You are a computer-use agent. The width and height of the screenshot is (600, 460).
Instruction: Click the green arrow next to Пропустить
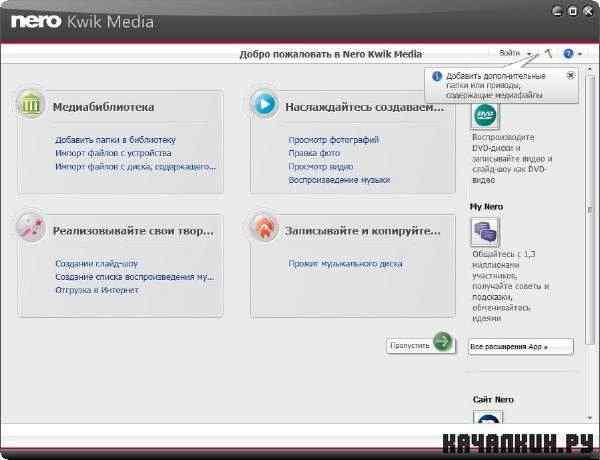click(443, 341)
